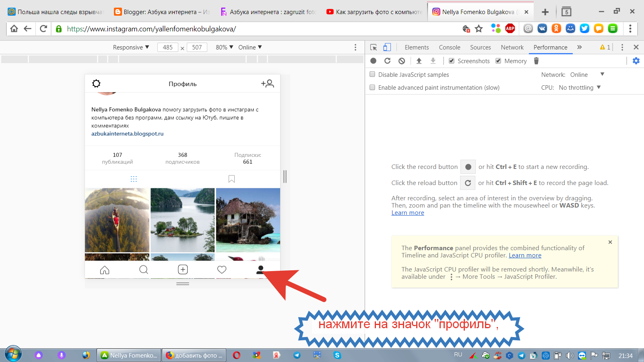
Task: Enable Disable JavaScript samples checkbox
Action: 372,74
